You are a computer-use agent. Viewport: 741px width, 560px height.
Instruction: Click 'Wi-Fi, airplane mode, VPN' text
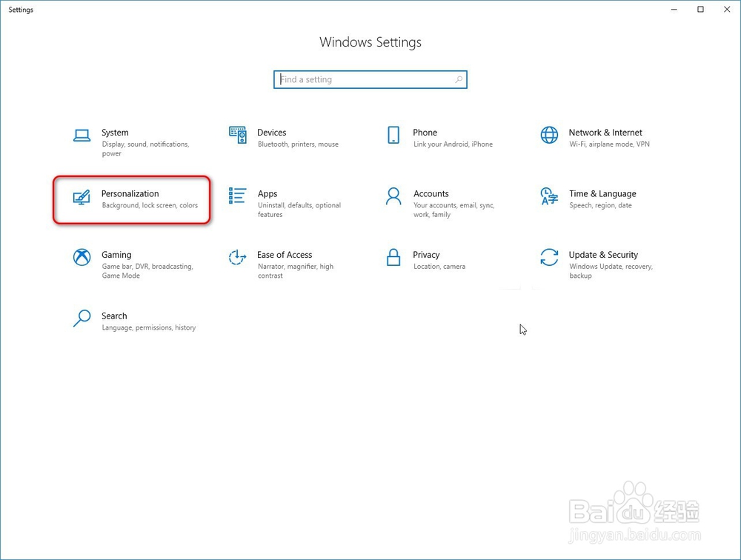click(x=609, y=144)
